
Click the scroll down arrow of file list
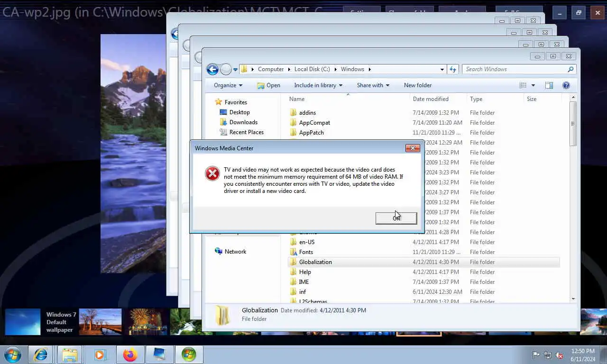point(573,299)
